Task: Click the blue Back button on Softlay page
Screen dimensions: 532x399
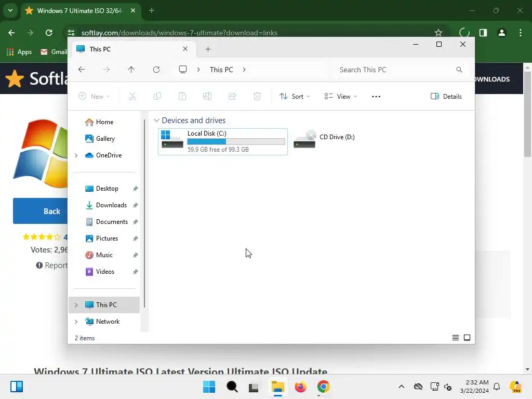Action: tap(41, 211)
